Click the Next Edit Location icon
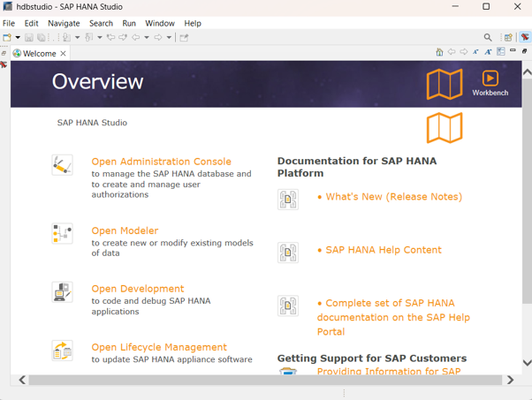The height and width of the screenshot is (400, 532). point(123,37)
